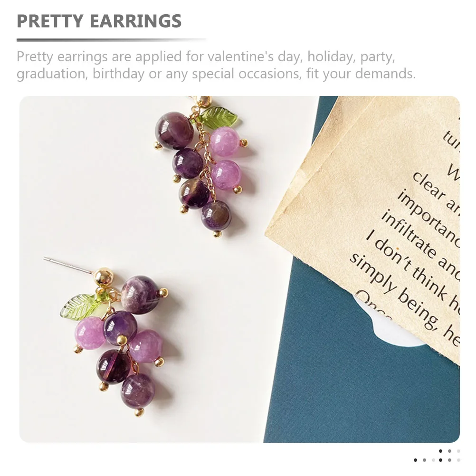Select the first black dot in the top dot row
Viewport: 476px width, 476px height.
440,451
